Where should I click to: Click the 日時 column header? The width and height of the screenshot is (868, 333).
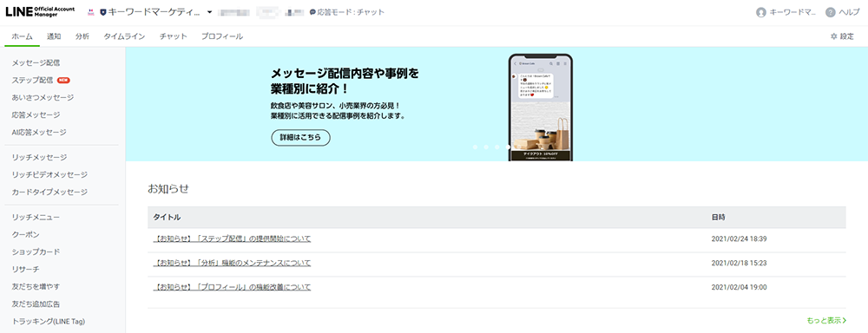718,218
